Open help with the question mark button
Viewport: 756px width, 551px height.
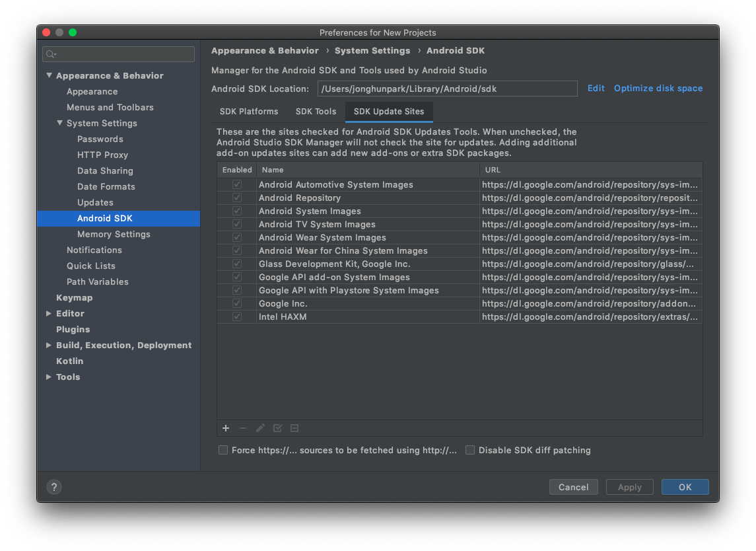54,487
